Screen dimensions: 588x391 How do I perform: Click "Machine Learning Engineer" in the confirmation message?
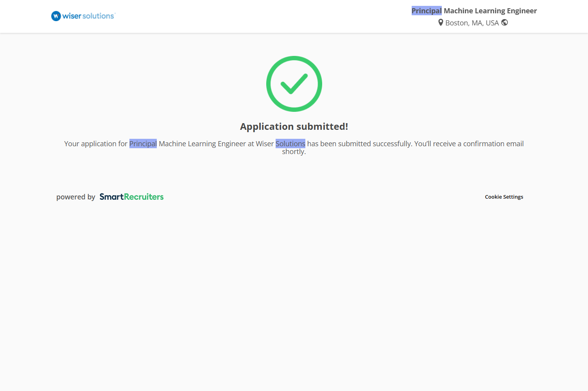click(x=202, y=144)
